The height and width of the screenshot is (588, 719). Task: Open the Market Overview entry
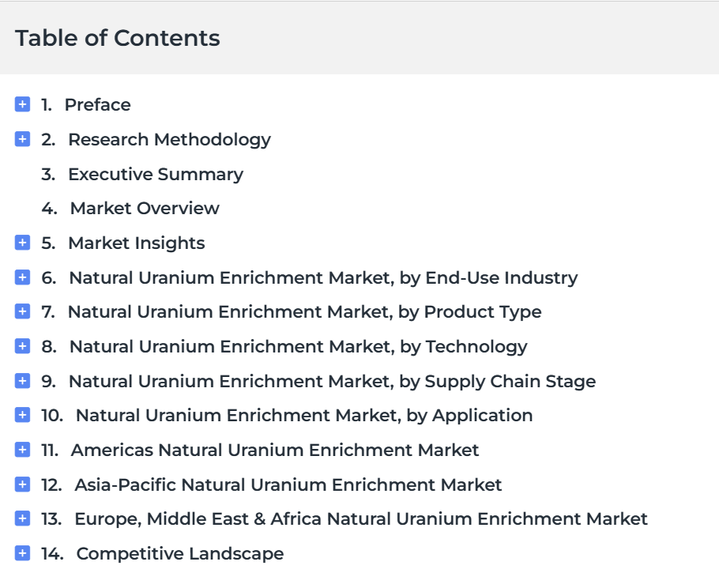145,208
